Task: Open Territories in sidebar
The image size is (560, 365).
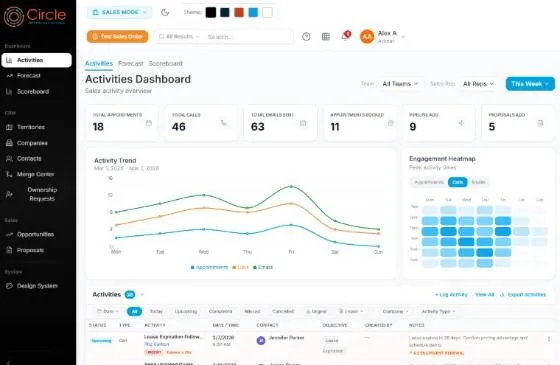Action: pos(31,127)
